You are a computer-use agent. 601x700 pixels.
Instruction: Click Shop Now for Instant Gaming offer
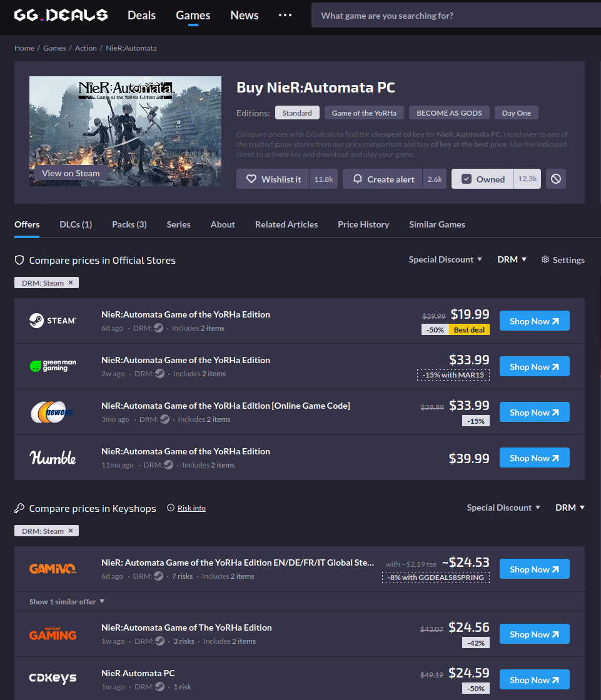535,634
